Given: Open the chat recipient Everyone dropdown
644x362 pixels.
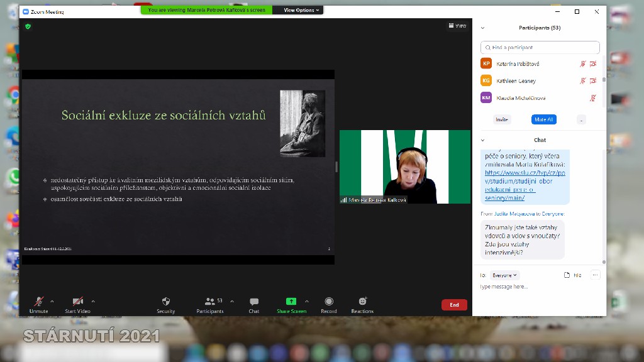Looking at the screenshot, I should coord(505,275).
